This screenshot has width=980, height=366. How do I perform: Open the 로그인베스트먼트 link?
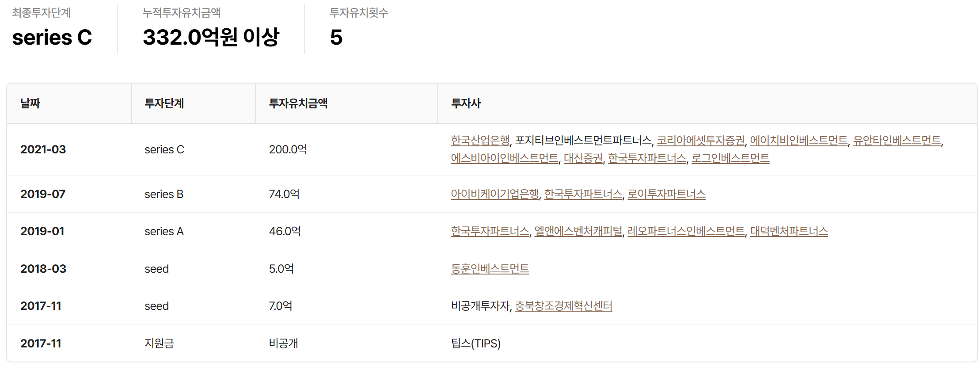(730, 158)
